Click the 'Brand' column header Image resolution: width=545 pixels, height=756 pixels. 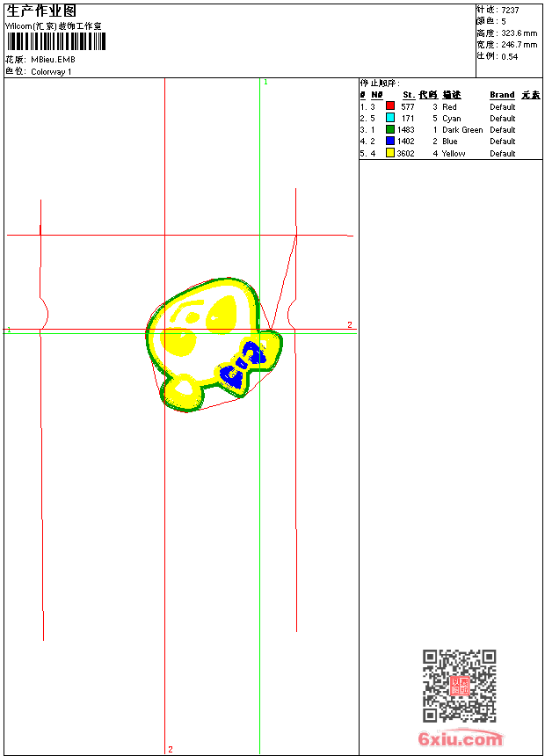click(502, 95)
